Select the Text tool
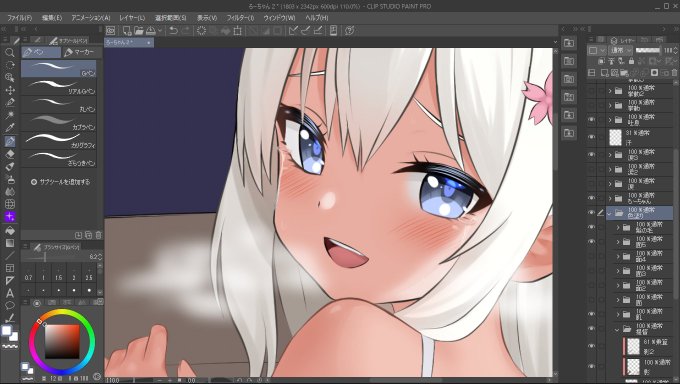 click(x=10, y=293)
